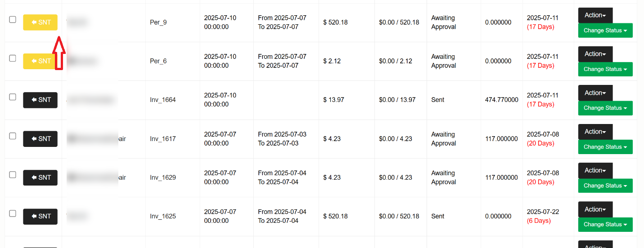Viewport: 644px width, 248px height.
Task: Open Change Status for Per_6 row
Action: pos(605,69)
